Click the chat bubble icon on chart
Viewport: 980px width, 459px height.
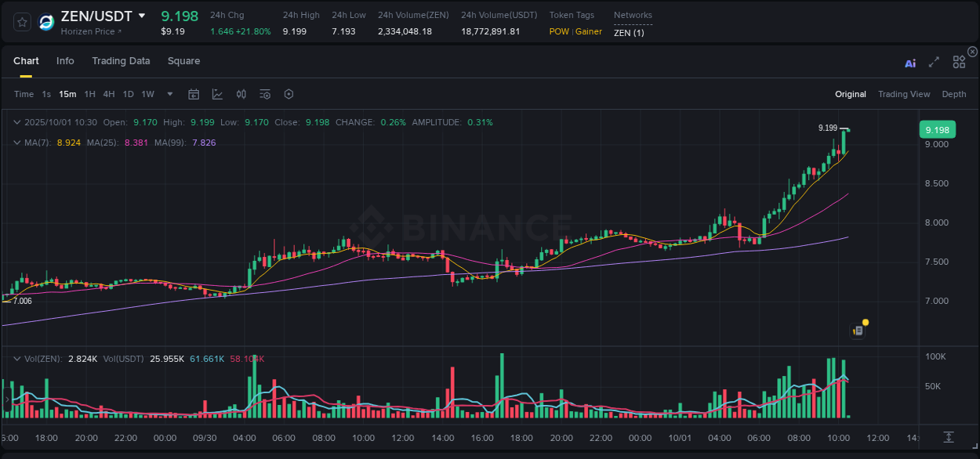(858, 330)
